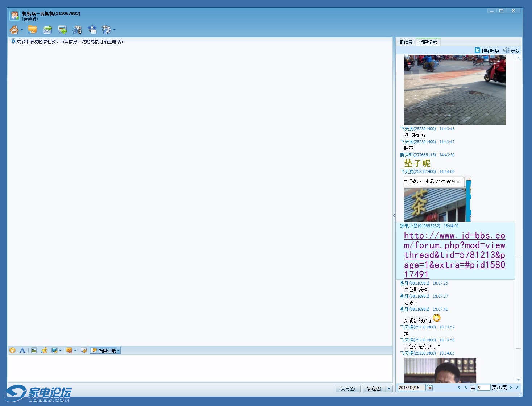Expand the send options arrow beside 发送
This screenshot has height=406, width=532.
coord(389,388)
